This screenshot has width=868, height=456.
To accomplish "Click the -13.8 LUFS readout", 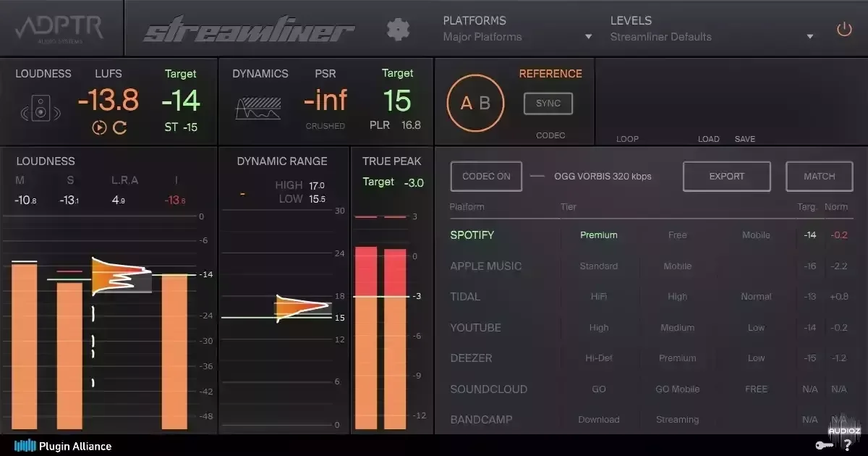I will [x=108, y=101].
